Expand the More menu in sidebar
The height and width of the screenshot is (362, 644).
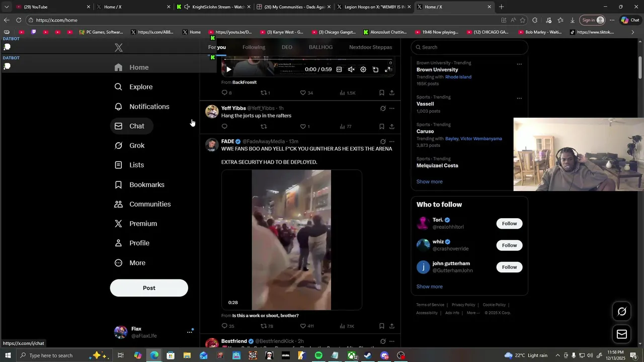(x=130, y=263)
